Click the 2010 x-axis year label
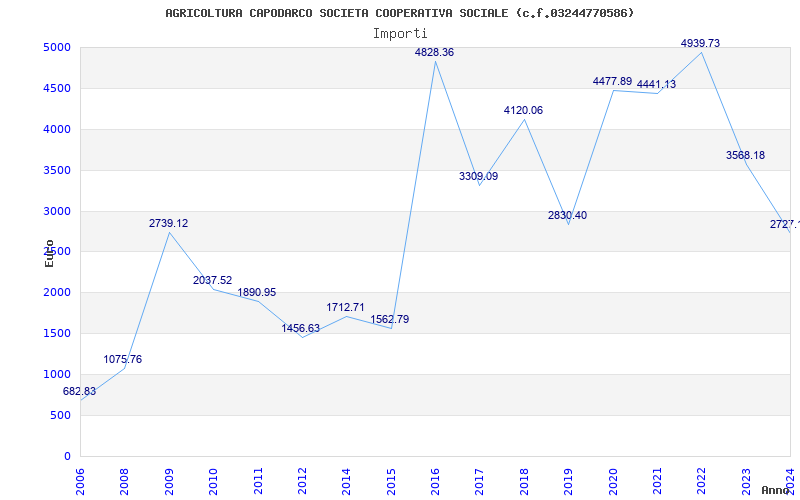This screenshot has width=800, height=500. 213,481
